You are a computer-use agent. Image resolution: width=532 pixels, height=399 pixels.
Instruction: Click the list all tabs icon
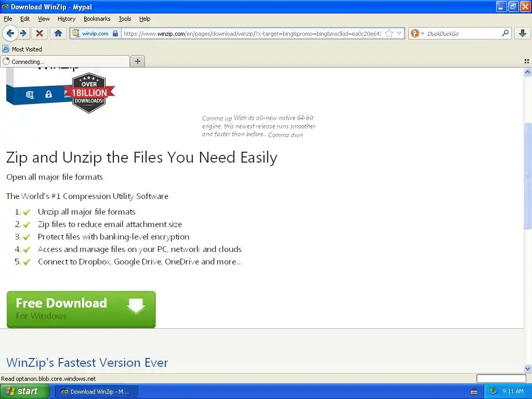click(x=527, y=61)
